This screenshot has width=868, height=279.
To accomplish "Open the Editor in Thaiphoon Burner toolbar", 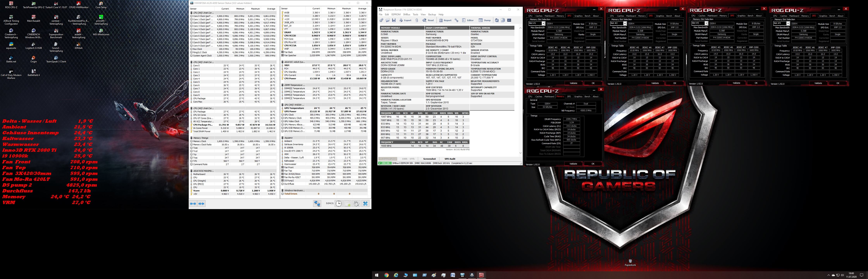I will point(468,20).
